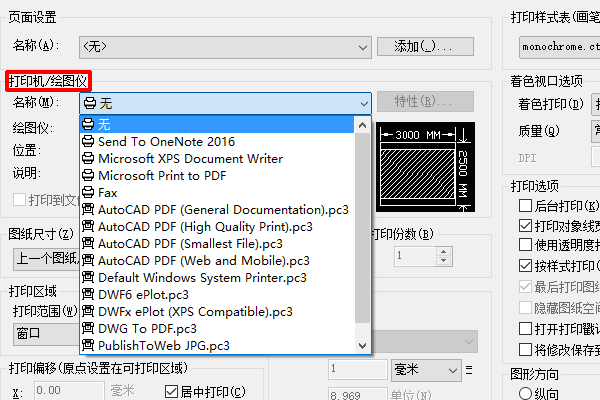
Task: Toggle 按样式打印 checkbox
Action: pyautogui.click(x=525, y=266)
